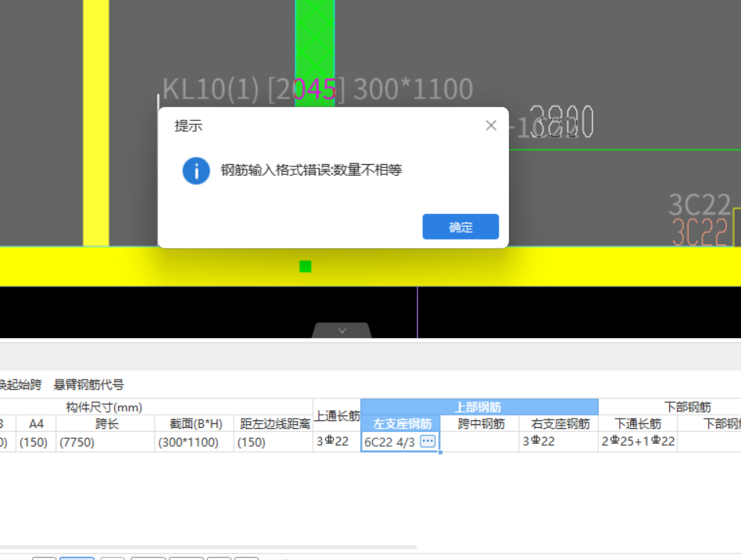Screen dimensions: 741x560
Task: Click the 3⌀22 cell under 右支座钢筋
Action: [x=559, y=441]
